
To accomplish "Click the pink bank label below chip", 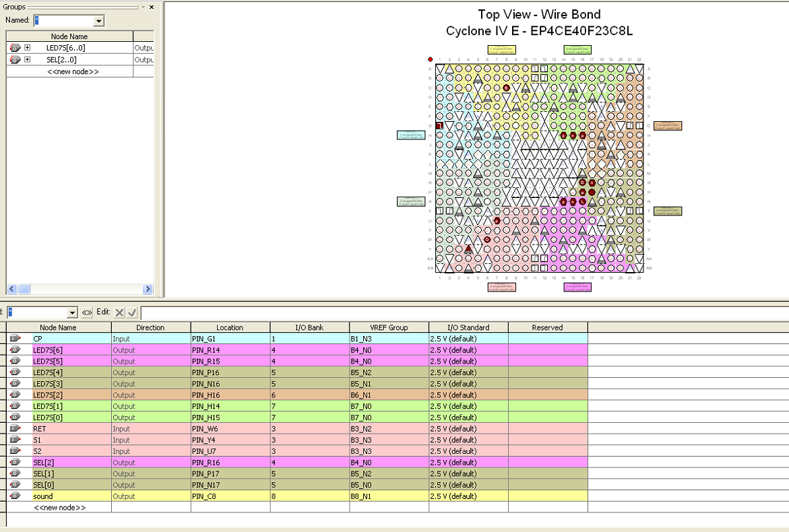I will (502, 287).
